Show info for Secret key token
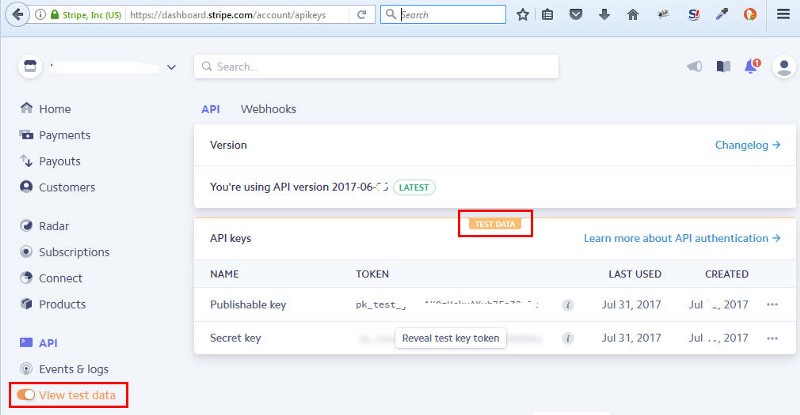The image size is (800, 415). click(x=567, y=338)
